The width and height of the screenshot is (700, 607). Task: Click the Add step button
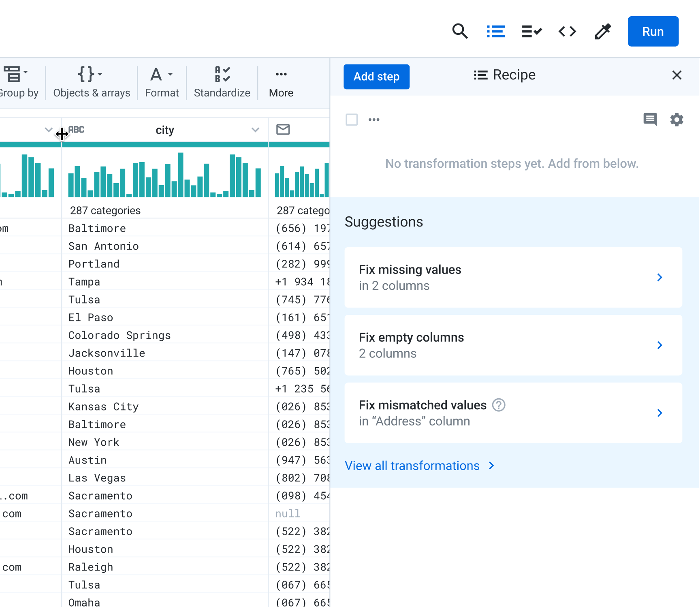point(376,77)
